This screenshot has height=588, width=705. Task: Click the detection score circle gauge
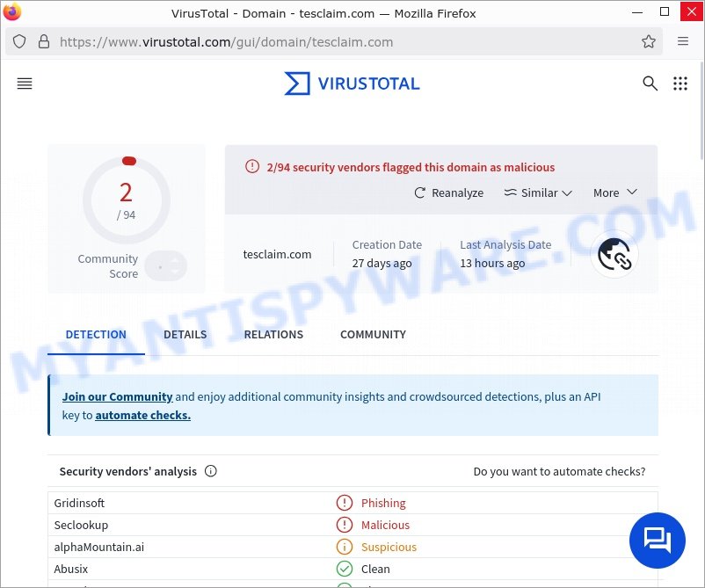tap(127, 200)
